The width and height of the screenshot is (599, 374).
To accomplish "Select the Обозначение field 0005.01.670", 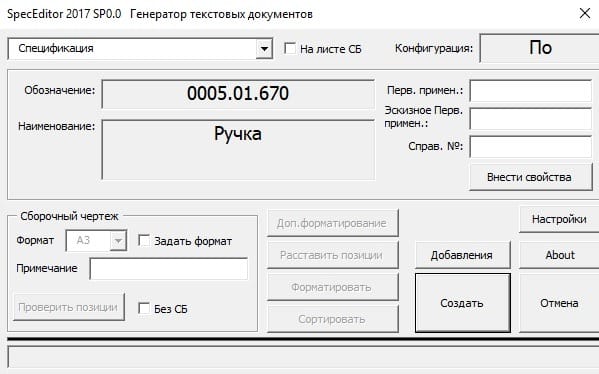I will (x=238, y=94).
